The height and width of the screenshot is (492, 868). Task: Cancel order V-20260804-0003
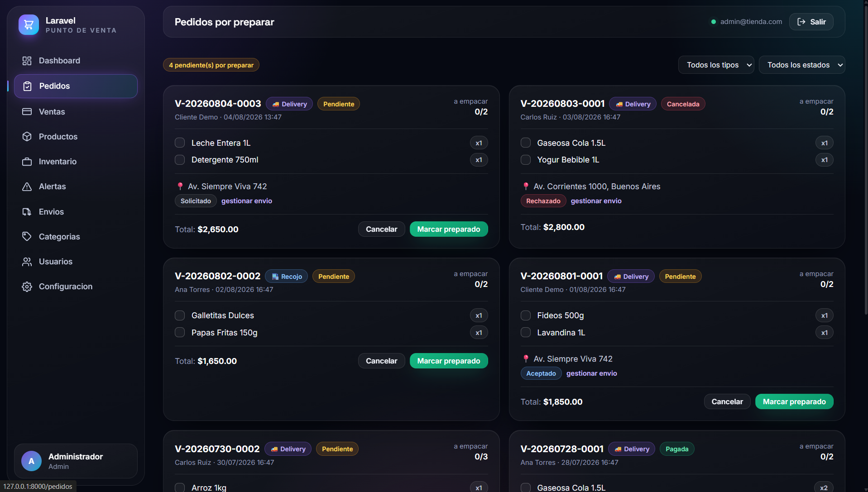[381, 229]
